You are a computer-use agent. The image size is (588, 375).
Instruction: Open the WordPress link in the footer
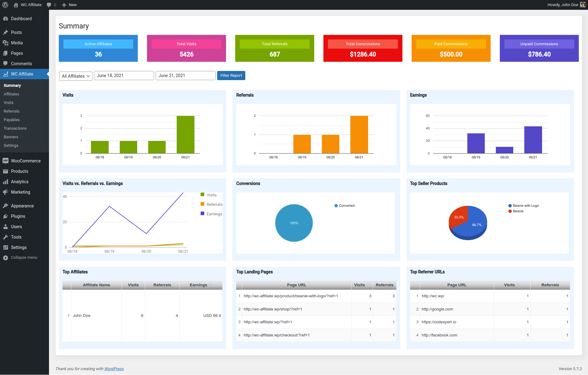(114, 369)
